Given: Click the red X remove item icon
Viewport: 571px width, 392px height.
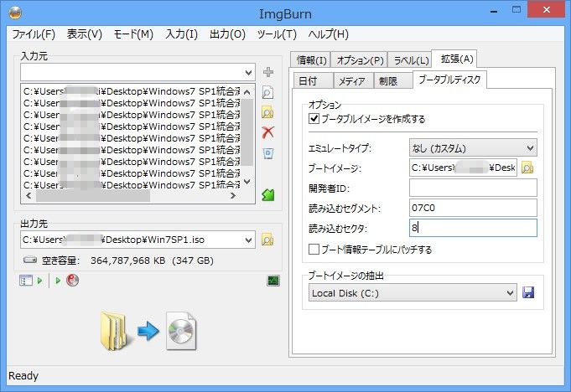Looking at the screenshot, I should [x=267, y=132].
